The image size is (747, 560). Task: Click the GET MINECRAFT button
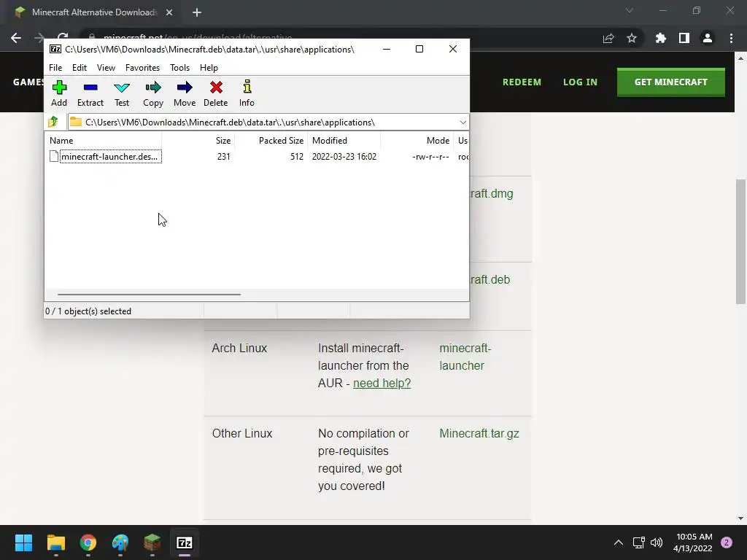(x=671, y=82)
